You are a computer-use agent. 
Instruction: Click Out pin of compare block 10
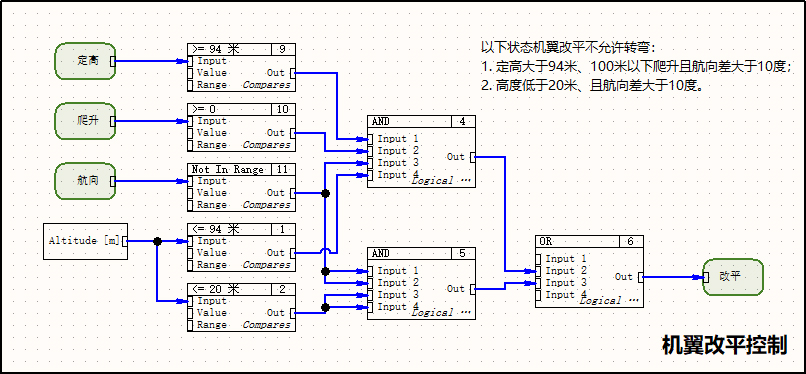[x=293, y=133]
